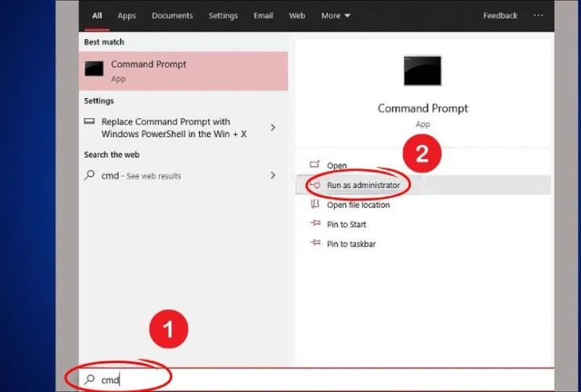The height and width of the screenshot is (392, 581).
Task: Go to the Settings search tab
Action: pyautogui.click(x=223, y=15)
